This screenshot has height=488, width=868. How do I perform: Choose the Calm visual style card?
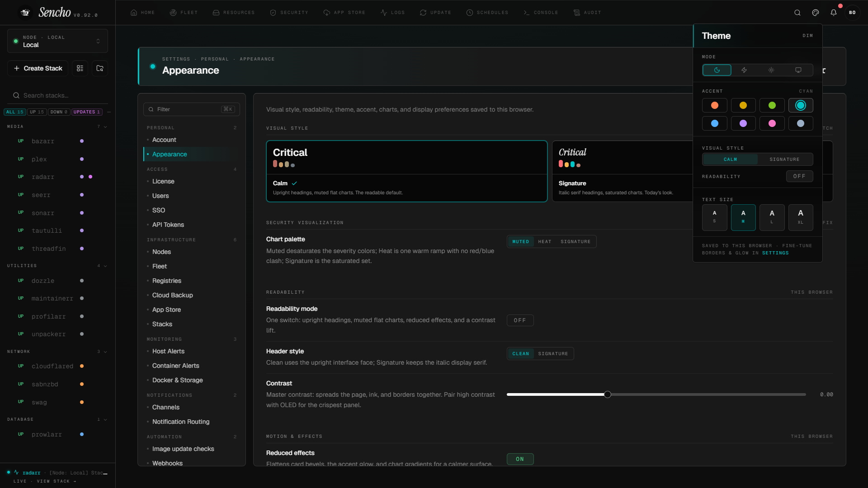pyautogui.click(x=406, y=171)
